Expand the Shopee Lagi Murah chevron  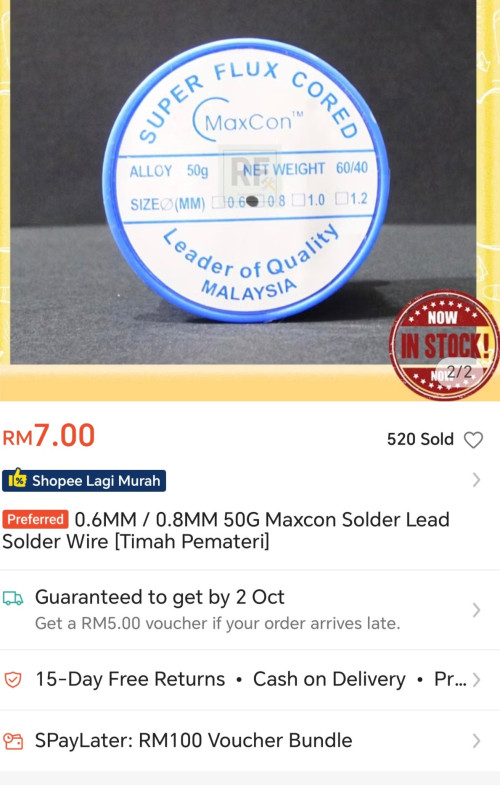pos(476,480)
